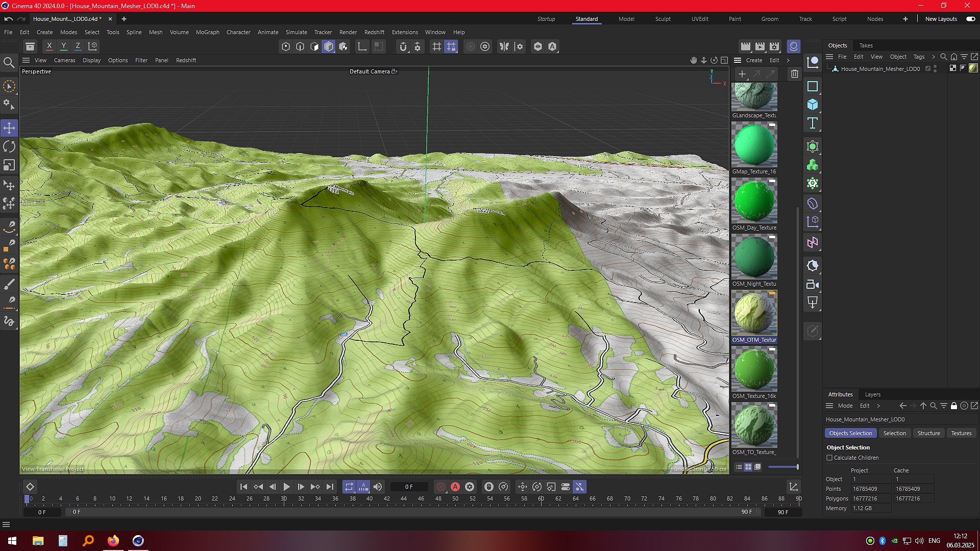Switch to the Takes tab
The width and height of the screenshot is (980, 551).
(x=866, y=45)
